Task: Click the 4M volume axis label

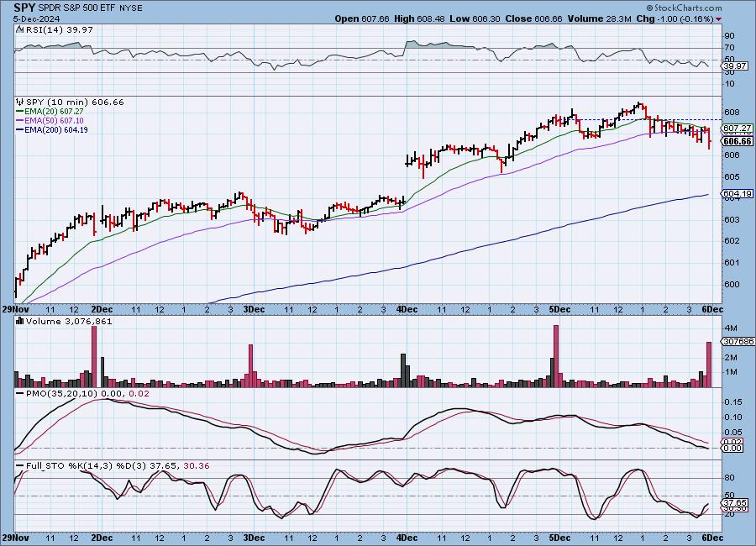Action: (731, 328)
